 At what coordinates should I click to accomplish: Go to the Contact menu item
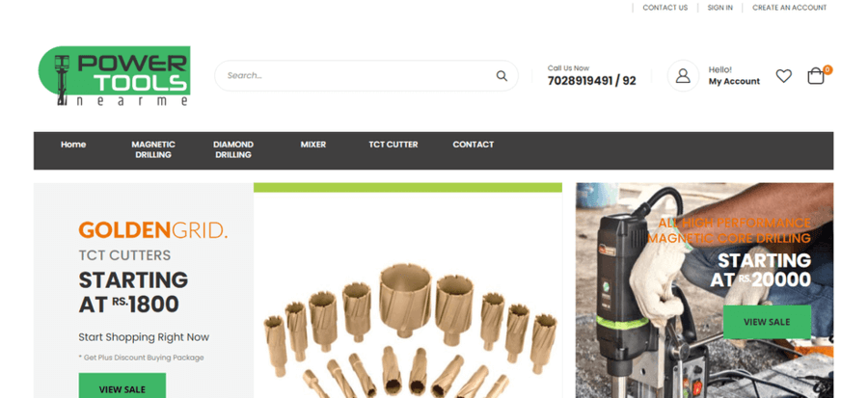[474, 145]
